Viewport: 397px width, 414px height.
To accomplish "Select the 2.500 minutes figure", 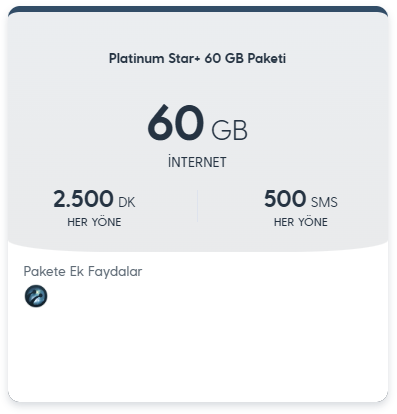I will pyautogui.click(x=83, y=199).
